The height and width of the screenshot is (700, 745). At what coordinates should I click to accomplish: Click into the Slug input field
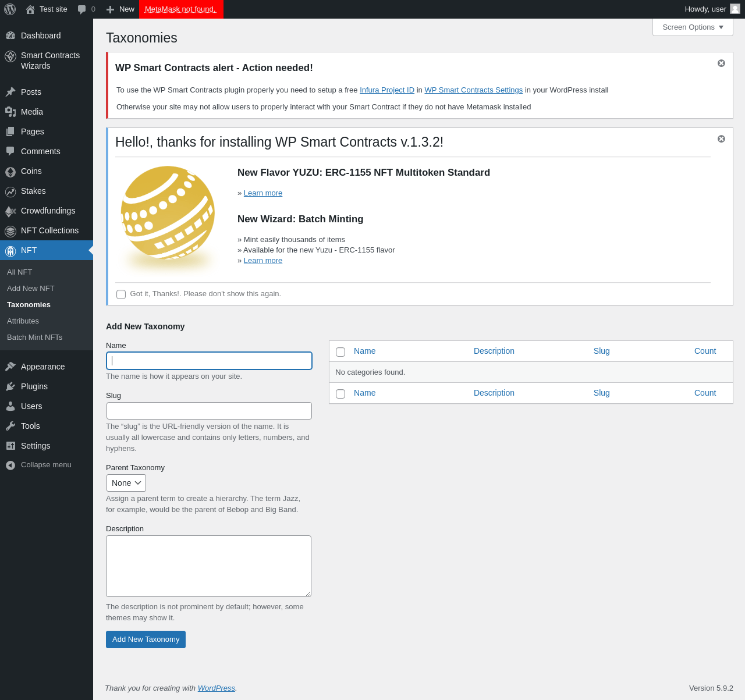(209, 411)
